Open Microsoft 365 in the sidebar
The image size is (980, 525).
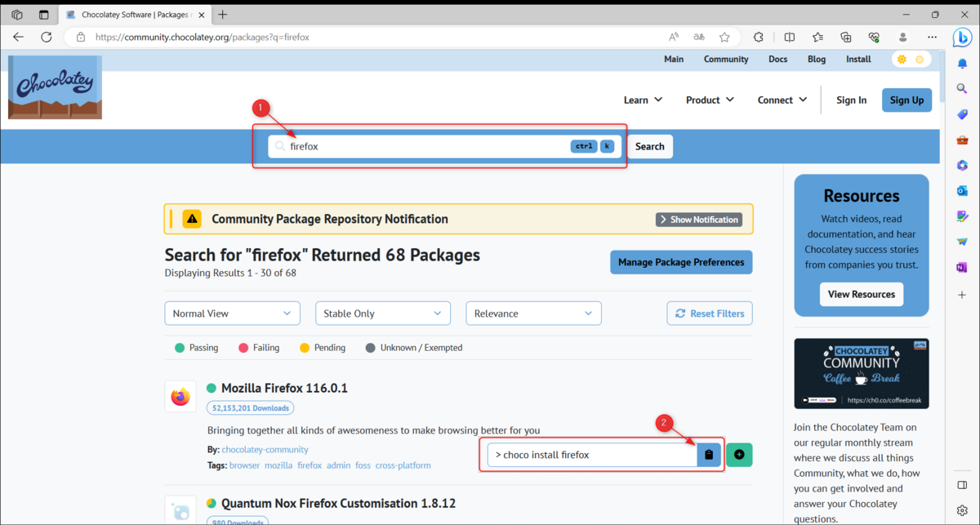click(962, 165)
